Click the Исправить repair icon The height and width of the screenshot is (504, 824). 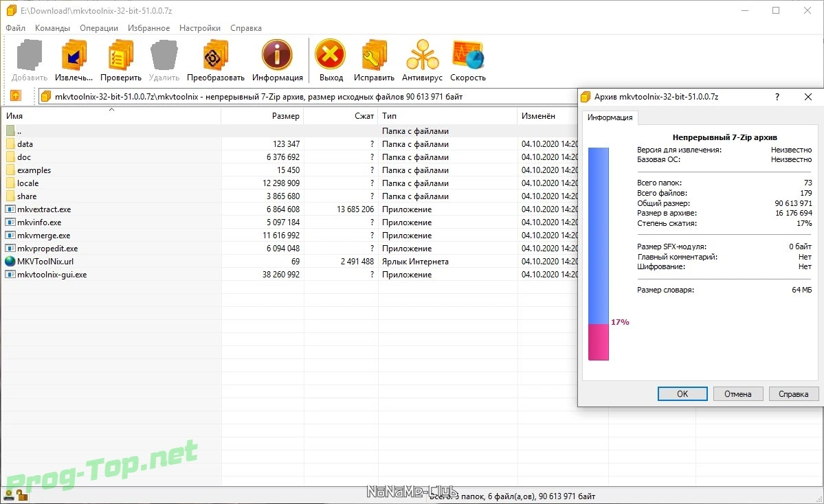[374, 55]
